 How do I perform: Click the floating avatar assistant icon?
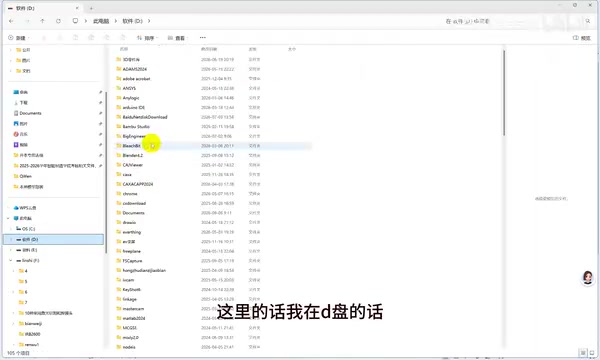[587, 277]
